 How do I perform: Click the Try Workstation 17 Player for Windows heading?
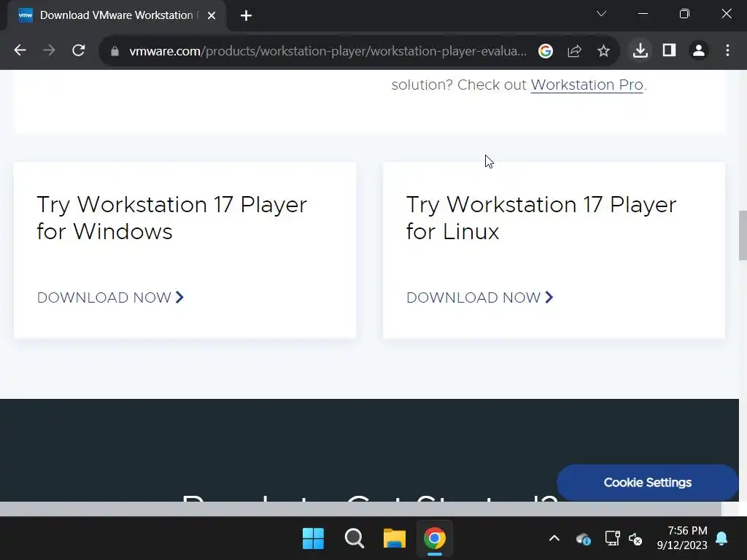(172, 218)
